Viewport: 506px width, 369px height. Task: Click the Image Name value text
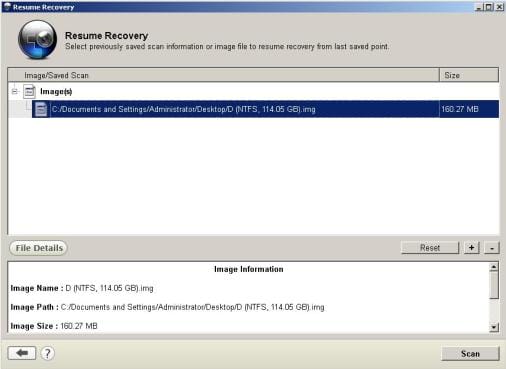coord(109,288)
